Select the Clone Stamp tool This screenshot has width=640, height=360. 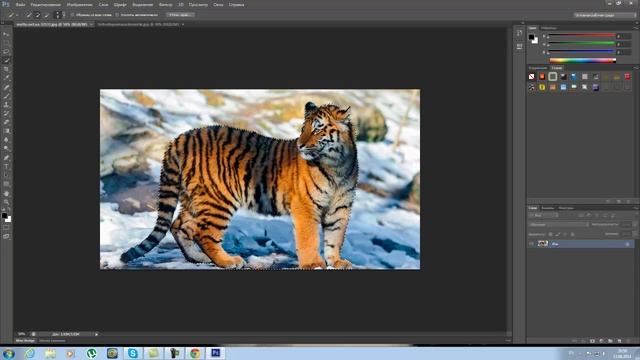coord(6,104)
